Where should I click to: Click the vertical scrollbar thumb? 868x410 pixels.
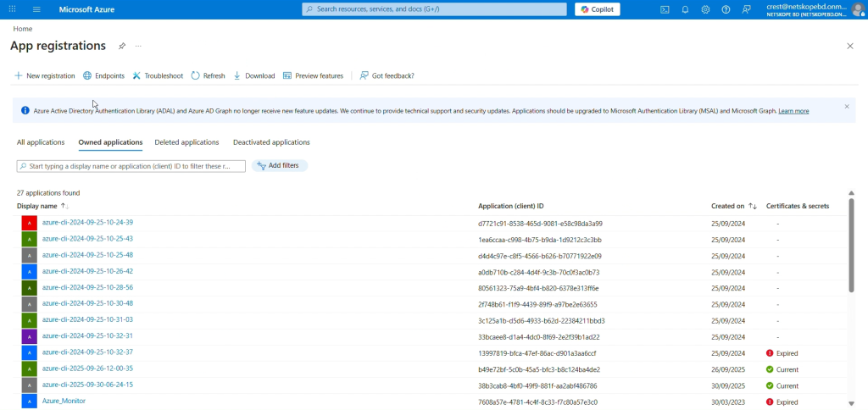coord(851,245)
